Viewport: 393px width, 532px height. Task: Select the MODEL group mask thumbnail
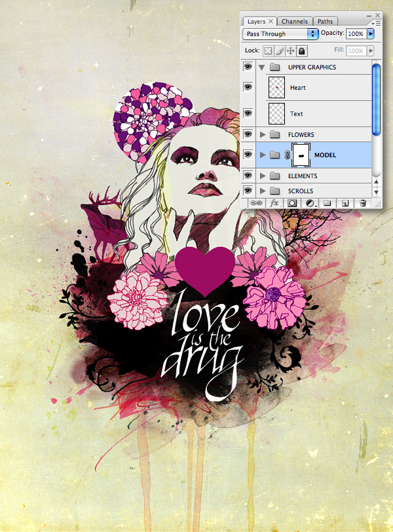click(x=301, y=155)
